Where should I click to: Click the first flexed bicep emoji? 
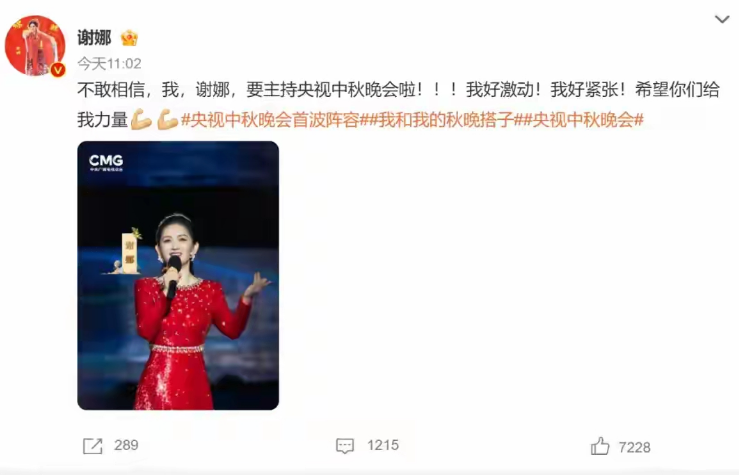click(x=141, y=119)
